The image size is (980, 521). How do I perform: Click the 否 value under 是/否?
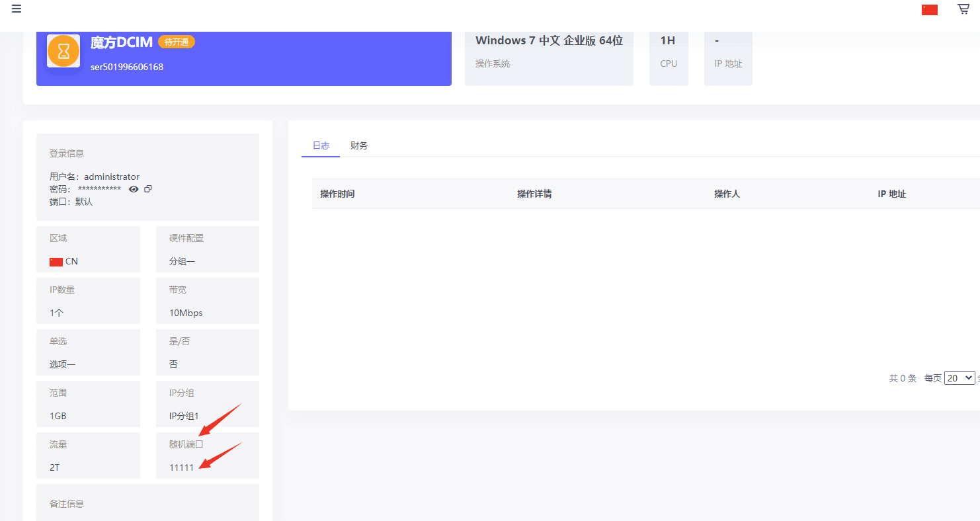click(x=173, y=364)
